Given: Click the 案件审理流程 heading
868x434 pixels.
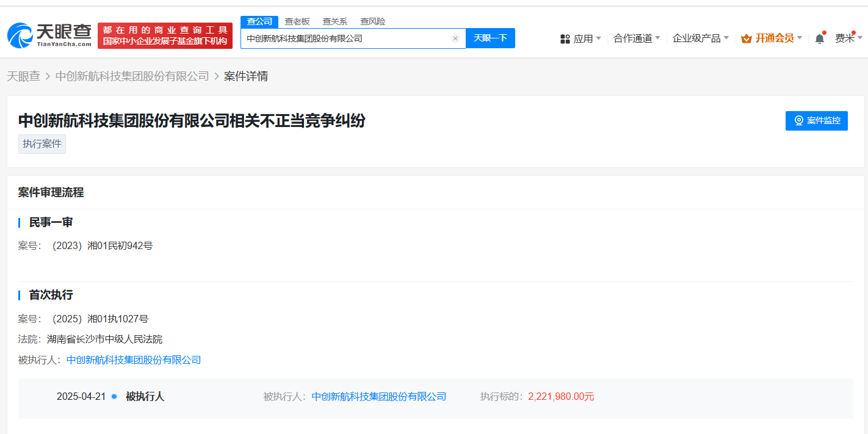Looking at the screenshot, I should 51,192.
